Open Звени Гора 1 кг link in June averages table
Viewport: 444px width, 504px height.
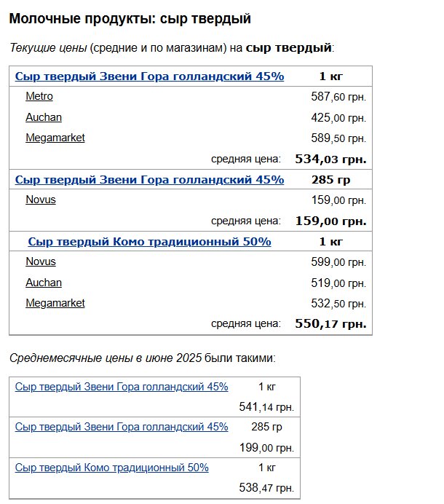pyautogui.click(x=122, y=387)
